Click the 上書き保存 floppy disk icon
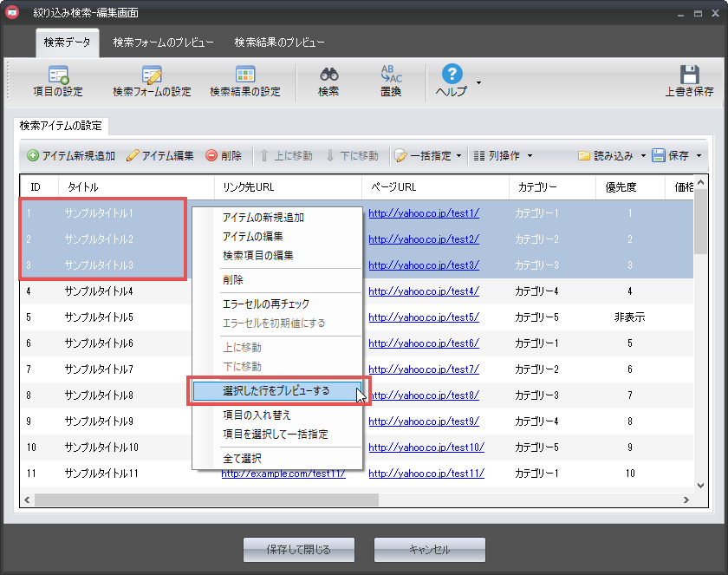This screenshot has height=575, width=728. tap(689, 76)
